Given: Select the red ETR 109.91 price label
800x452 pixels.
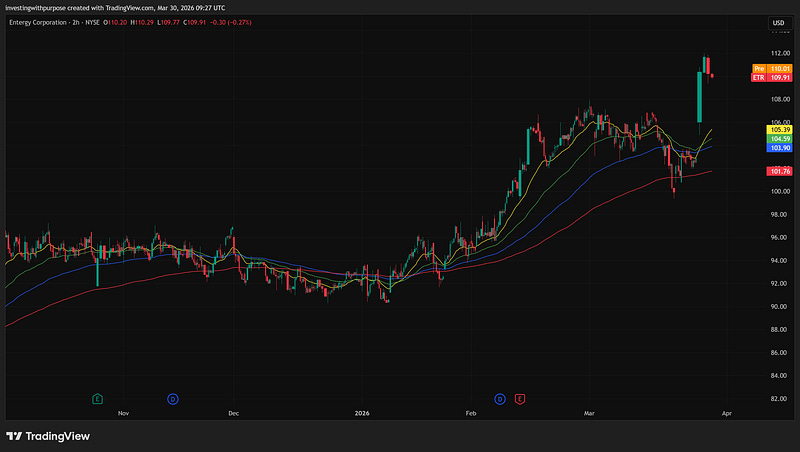Looking at the screenshot, I should click(772, 78).
